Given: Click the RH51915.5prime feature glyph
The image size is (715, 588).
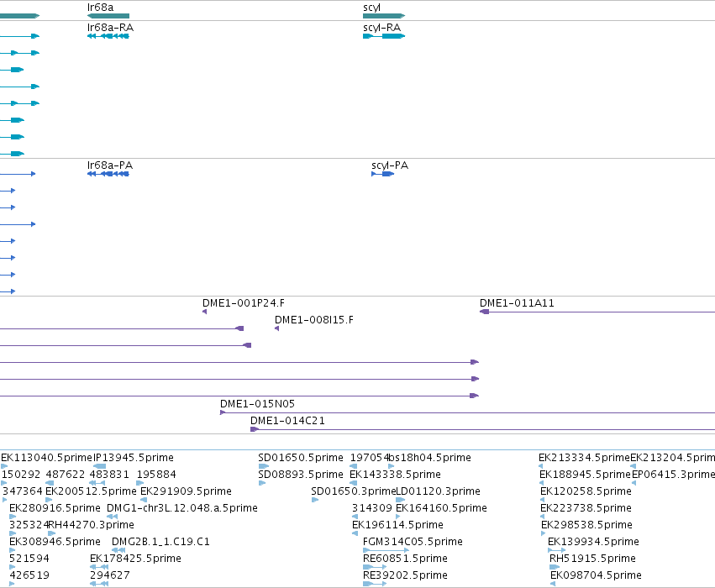Looking at the screenshot, I should [x=555, y=568].
